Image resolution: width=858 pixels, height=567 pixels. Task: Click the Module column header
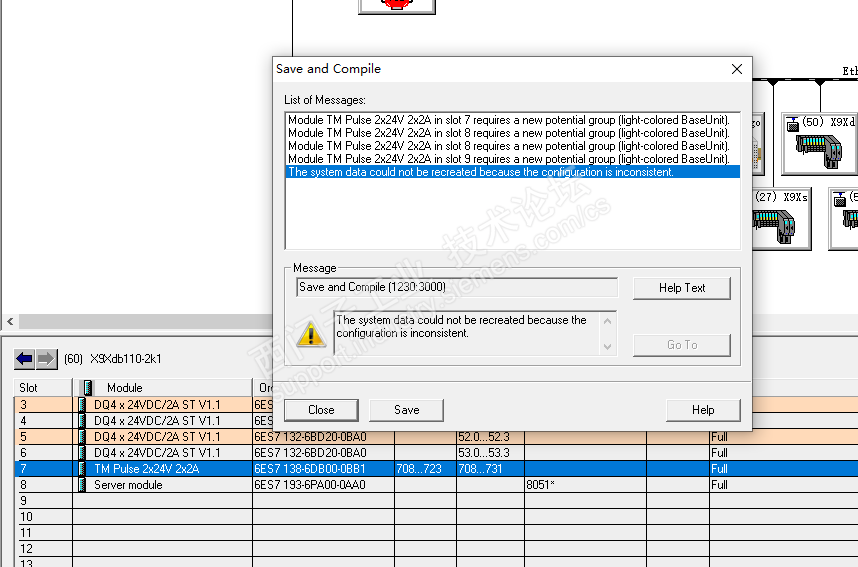(162, 387)
